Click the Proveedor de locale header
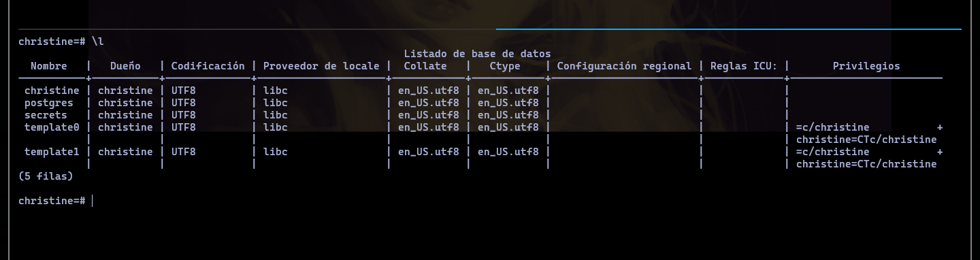The image size is (980, 260). pos(321,66)
